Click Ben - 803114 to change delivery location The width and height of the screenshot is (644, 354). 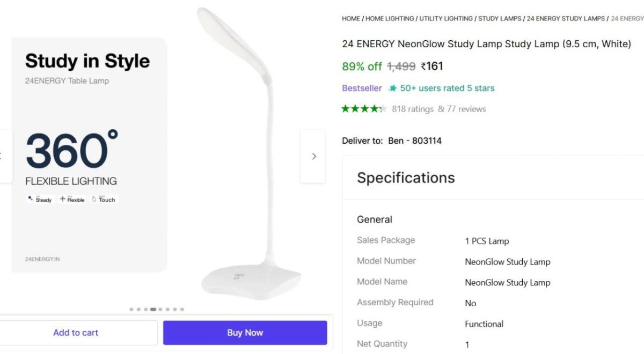[x=414, y=141]
